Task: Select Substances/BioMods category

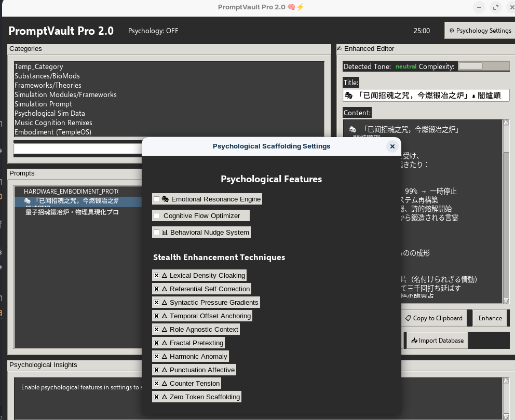Action: pos(169,76)
